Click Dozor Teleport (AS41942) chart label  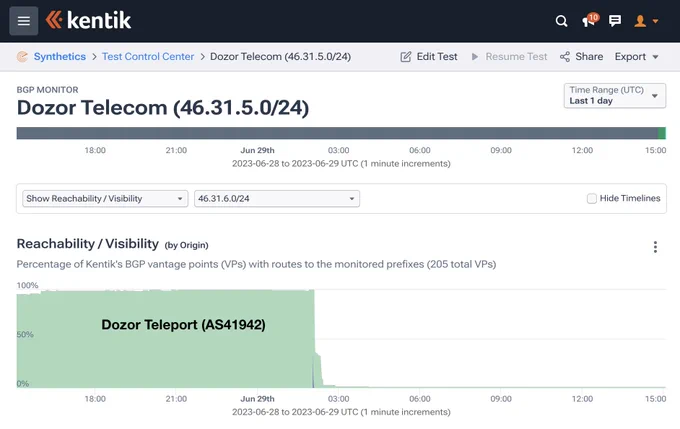coord(183,324)
